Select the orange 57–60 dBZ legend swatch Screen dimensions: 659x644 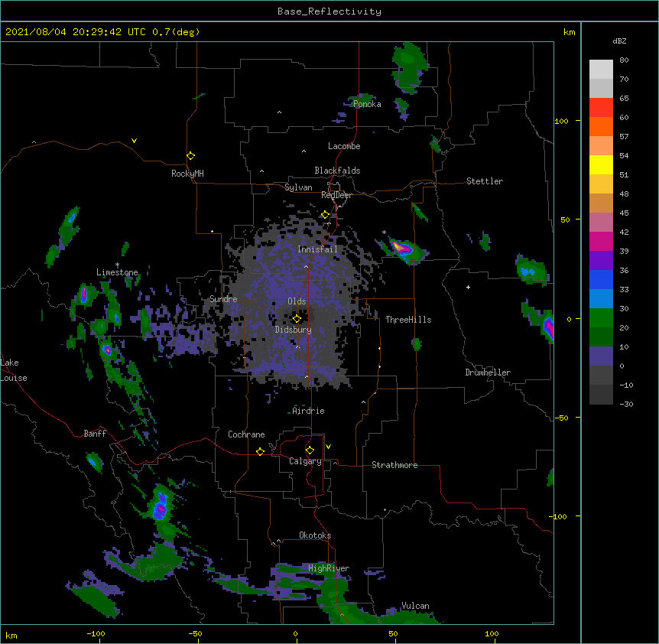601,126
